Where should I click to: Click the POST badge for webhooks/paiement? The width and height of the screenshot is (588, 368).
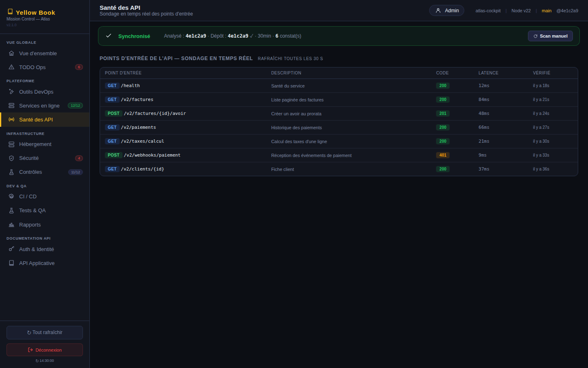coord(114,155)
